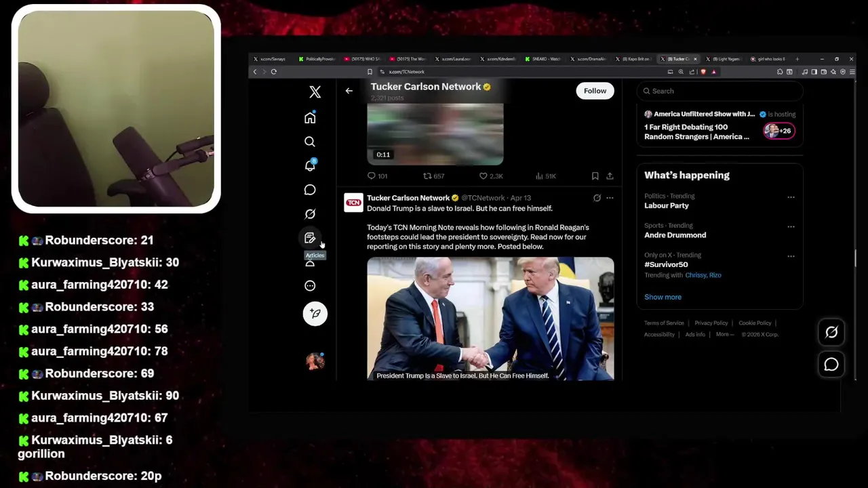Click the X search box
The height and width of the screenshot is (488, 868).
coord(719,91)
